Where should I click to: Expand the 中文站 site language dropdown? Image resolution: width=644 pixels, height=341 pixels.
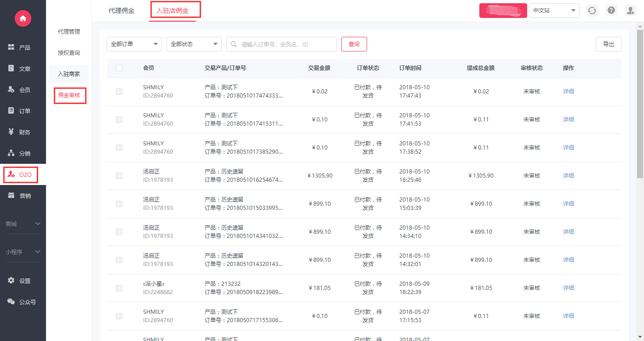554,11
